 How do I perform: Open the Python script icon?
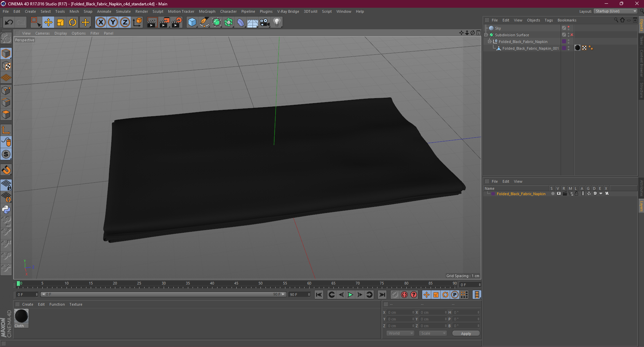pyautogui.click(x=6, y=209)
